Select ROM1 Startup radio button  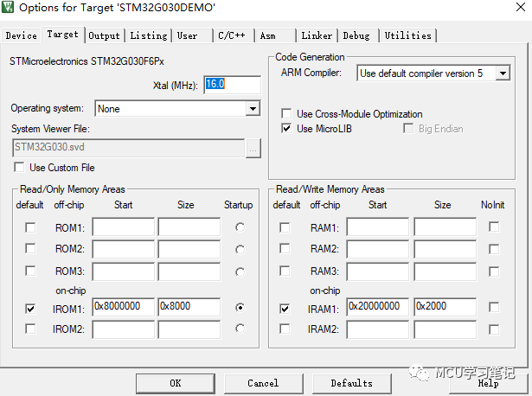tap(240, 227)
